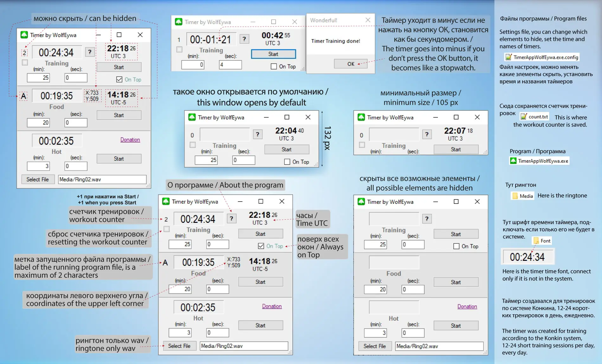Image resolution: width=602 pixels, height=364 pixels.
Task: Click the title bar app icon of the 22:07 window
Action: coord(361,117)
